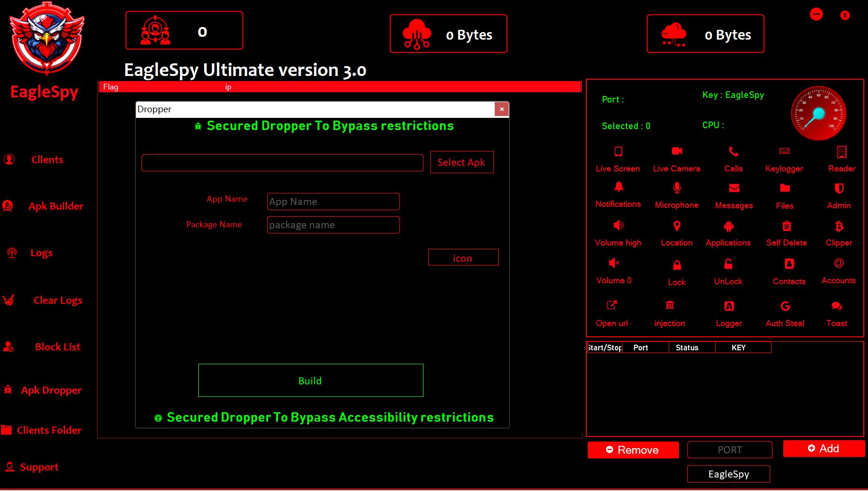Click the red Remove button

point(633,450)
